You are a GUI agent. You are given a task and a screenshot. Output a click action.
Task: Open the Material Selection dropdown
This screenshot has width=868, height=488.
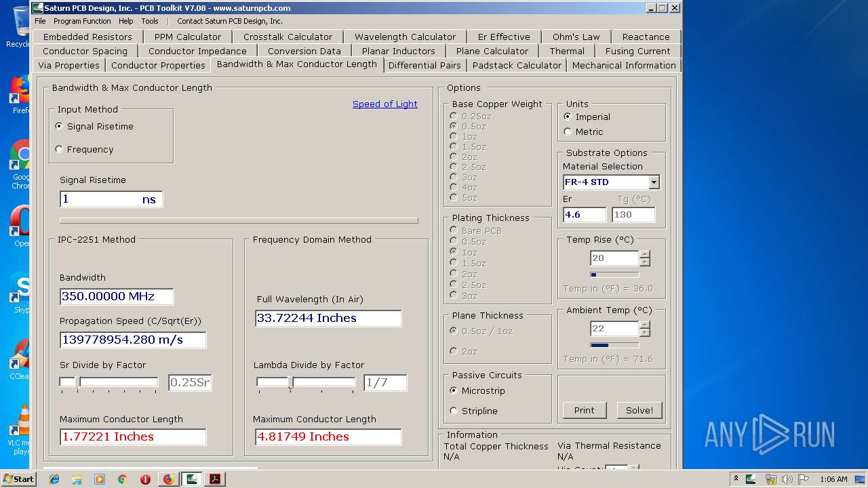(654, 182)
